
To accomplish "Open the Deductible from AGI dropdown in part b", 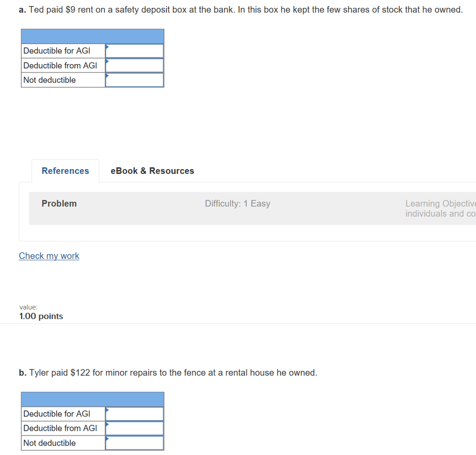I will (x=134, y=428).
